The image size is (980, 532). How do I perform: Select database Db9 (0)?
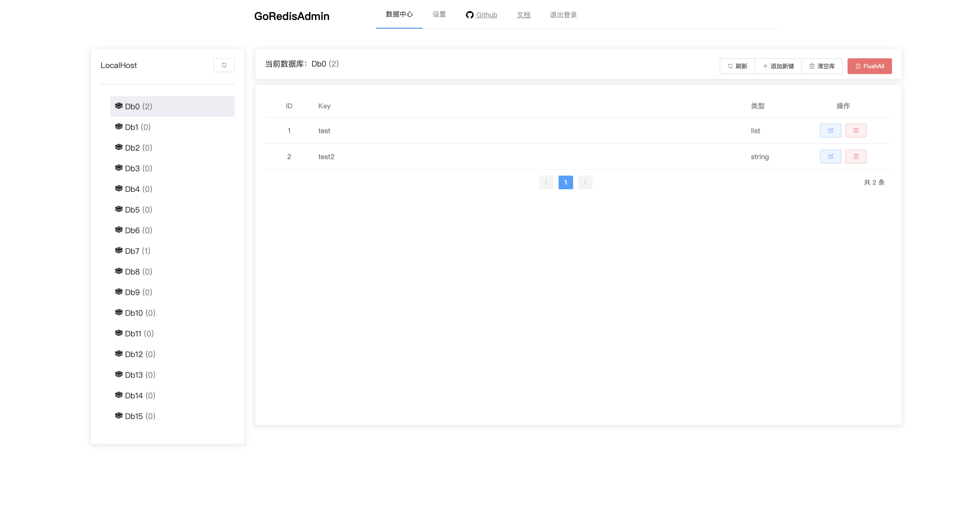click(172, 292)
